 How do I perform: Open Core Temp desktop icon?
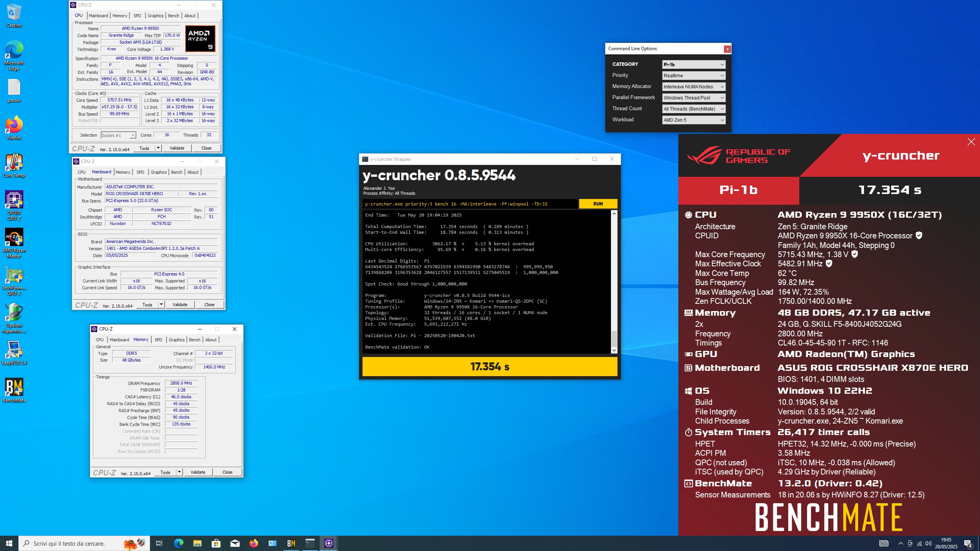click(14, 166)
